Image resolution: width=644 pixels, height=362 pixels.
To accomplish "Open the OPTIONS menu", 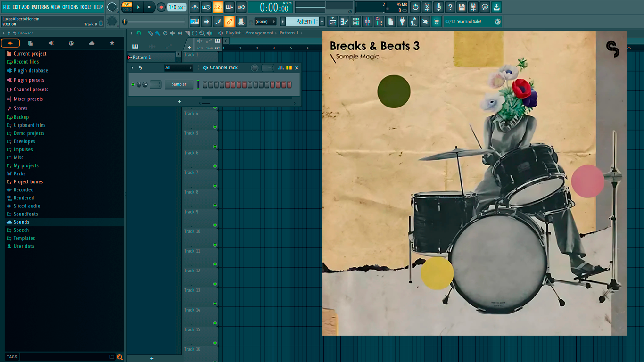I will pos(70,7).
